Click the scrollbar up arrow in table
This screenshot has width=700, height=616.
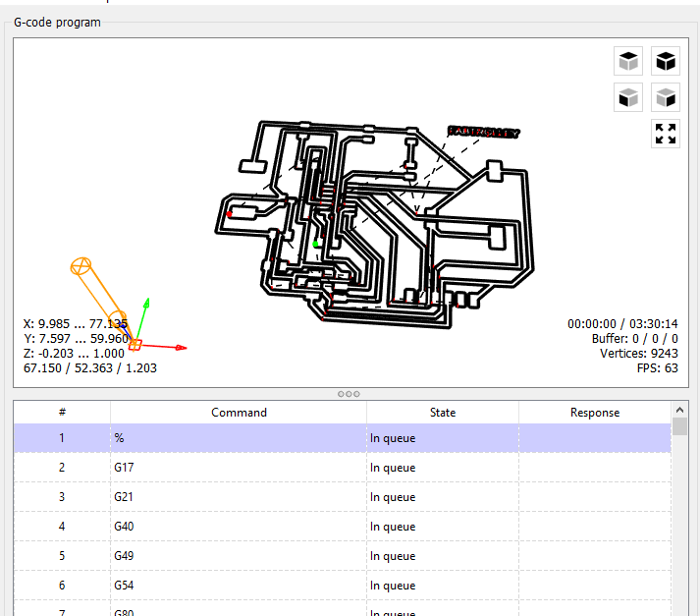click(x=679, y=409)
